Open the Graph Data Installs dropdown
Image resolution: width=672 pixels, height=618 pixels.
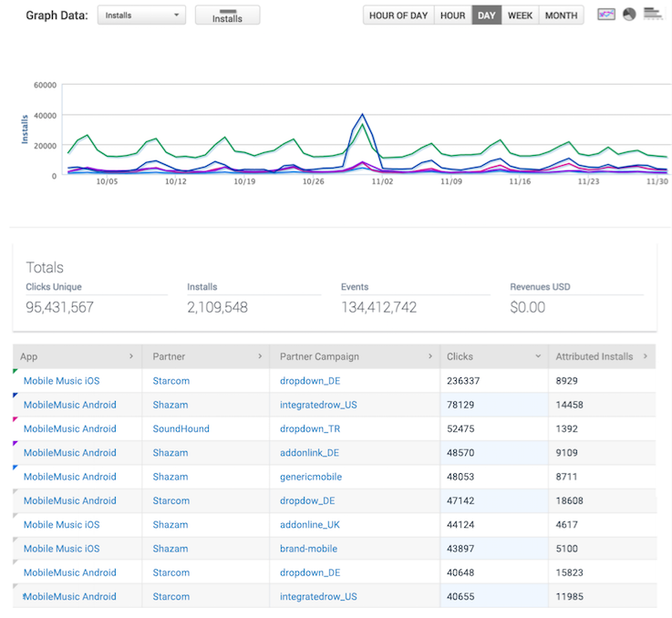pos(141,15)
